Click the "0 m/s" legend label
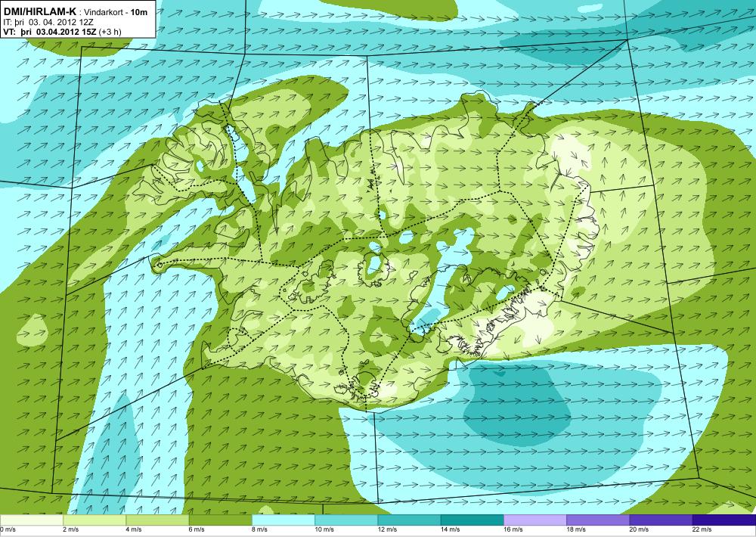This screenshot has height=537, width=756. pos(8,529)
